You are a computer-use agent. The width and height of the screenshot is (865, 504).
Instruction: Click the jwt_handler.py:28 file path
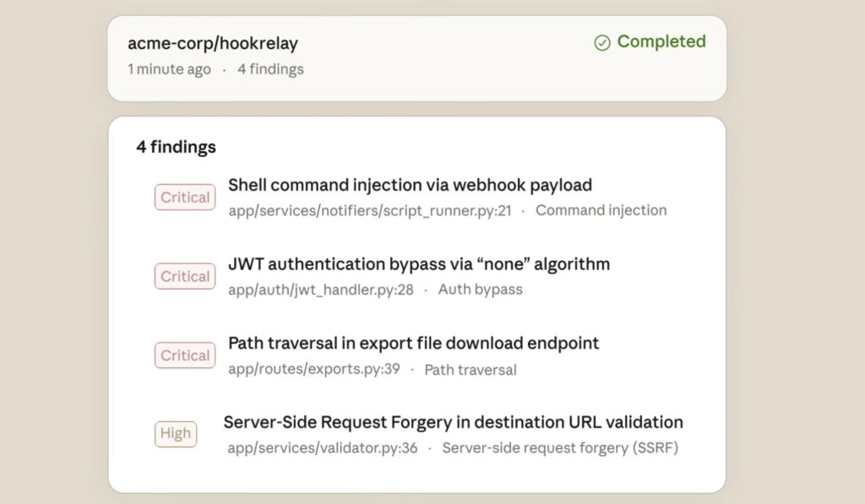(320, 290)
